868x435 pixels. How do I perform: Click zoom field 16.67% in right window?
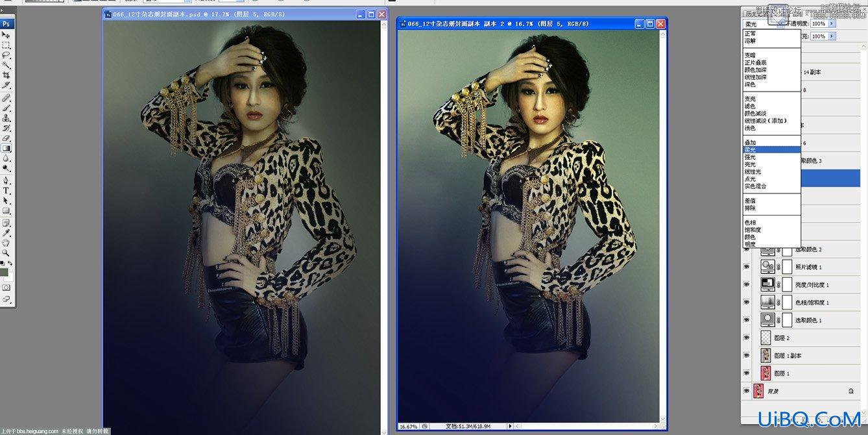(x=408, y=427)
